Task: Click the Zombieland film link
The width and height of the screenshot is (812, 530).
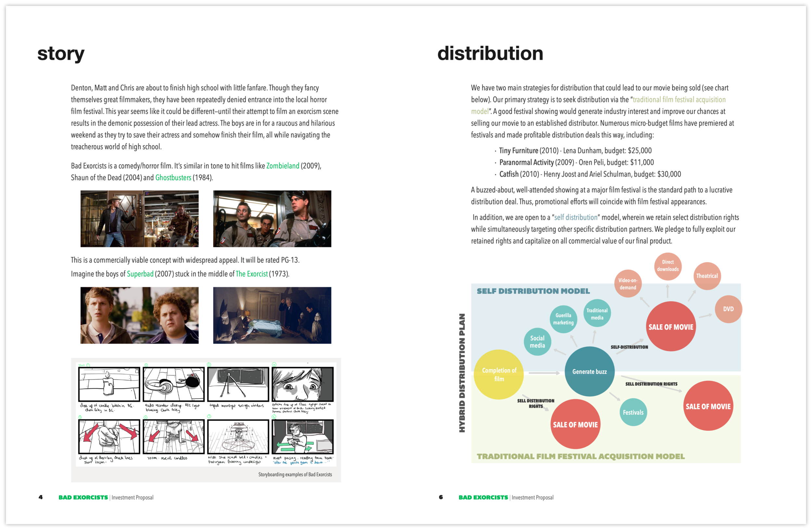Action: point(283,166)
